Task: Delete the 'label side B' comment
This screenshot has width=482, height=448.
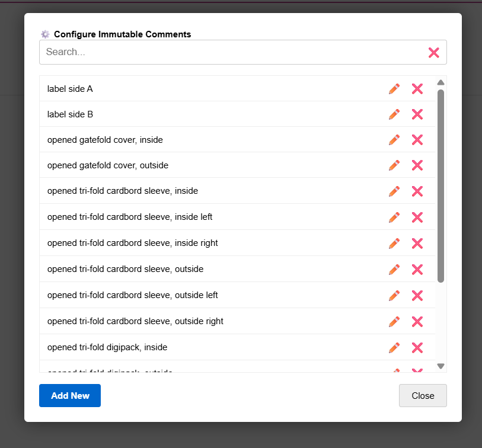Action: click(x=417, y=114)
